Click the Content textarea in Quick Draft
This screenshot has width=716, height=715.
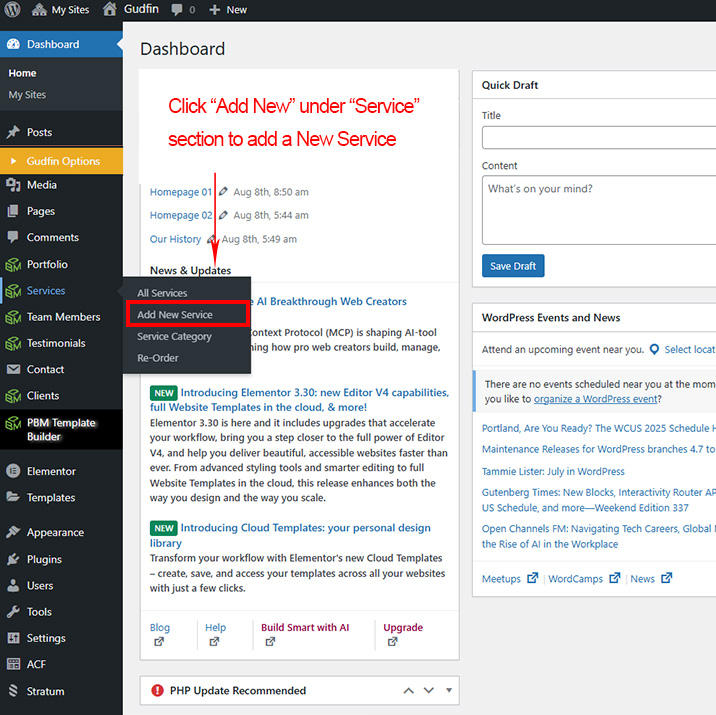click(x=598, y=210)
